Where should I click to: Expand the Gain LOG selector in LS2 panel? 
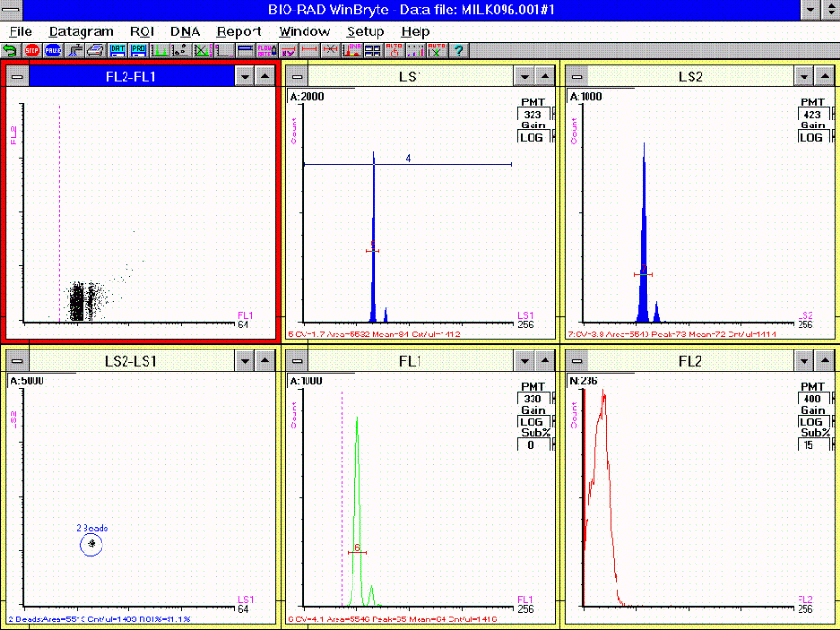[814, 137]
